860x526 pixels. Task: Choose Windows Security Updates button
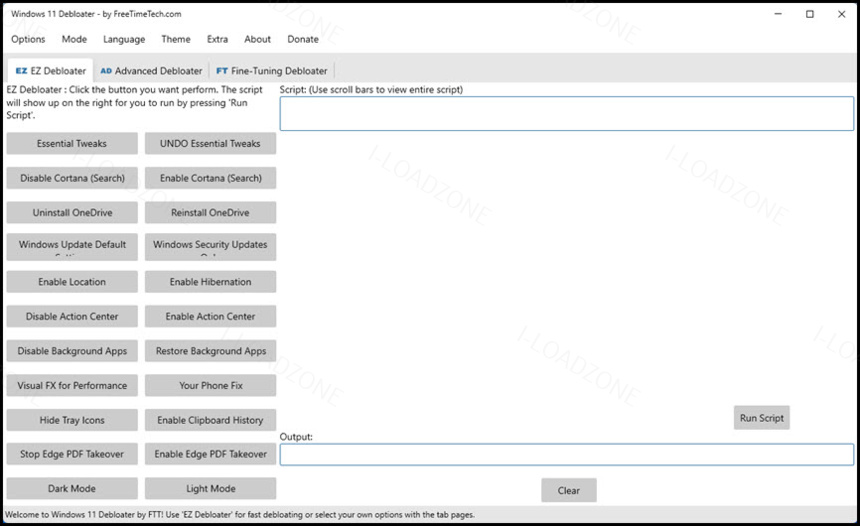210,247
